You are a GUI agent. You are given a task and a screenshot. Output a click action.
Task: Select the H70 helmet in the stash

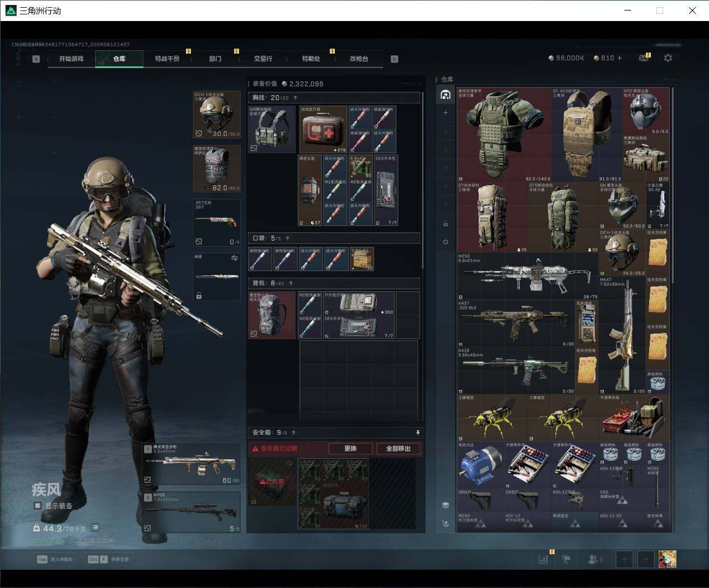tap(646, 111)
